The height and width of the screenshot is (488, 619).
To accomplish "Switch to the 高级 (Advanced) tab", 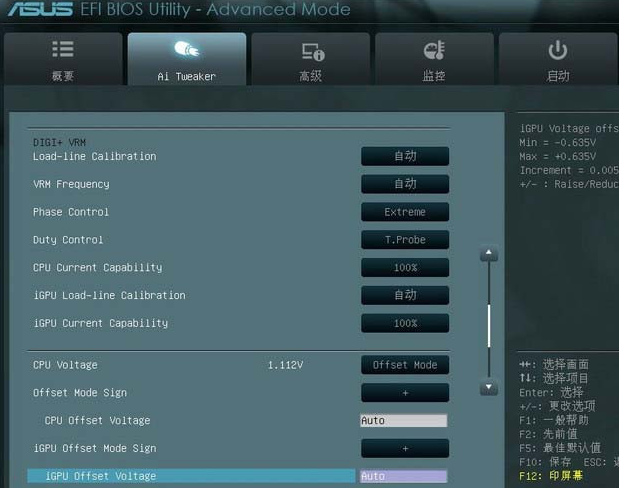I will tap(311, 59).
